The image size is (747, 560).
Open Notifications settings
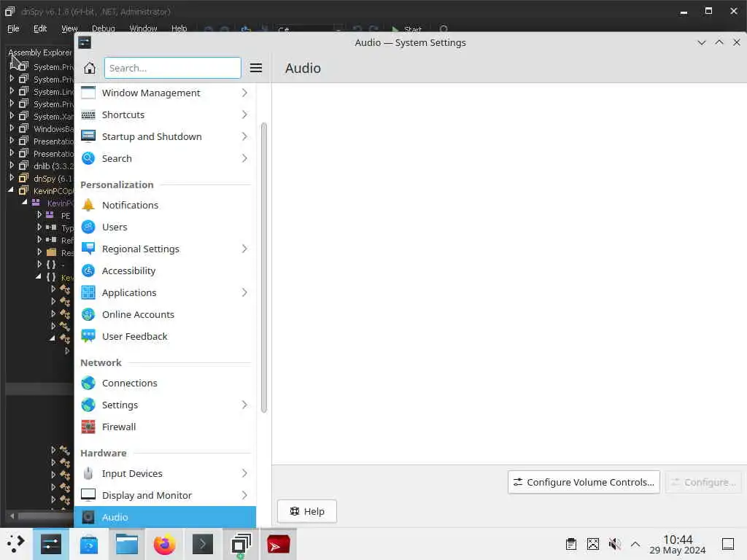tap(165, 205)
